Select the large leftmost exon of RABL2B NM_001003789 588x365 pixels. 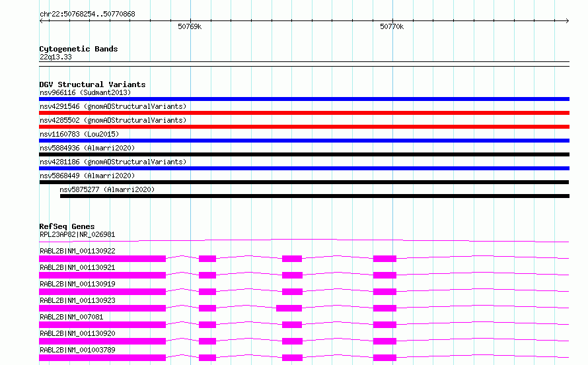(x=102, y=358)
